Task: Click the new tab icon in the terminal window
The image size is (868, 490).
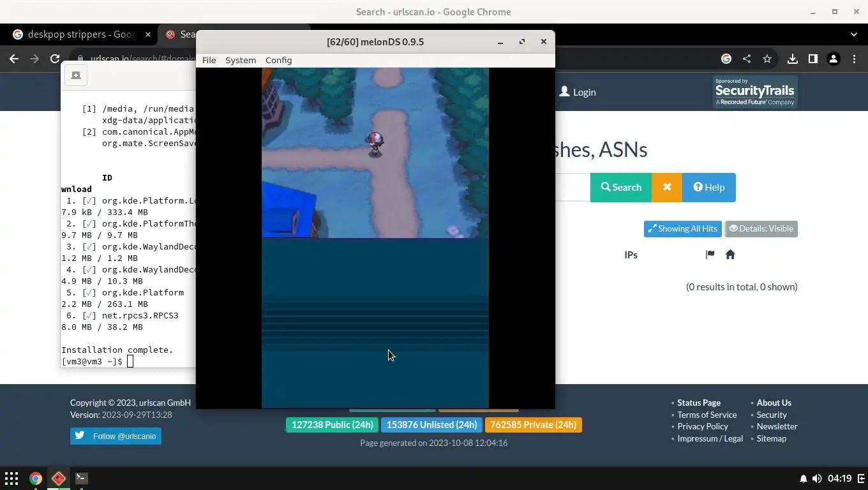Action: pyautogui.click(x=76, y=75)
